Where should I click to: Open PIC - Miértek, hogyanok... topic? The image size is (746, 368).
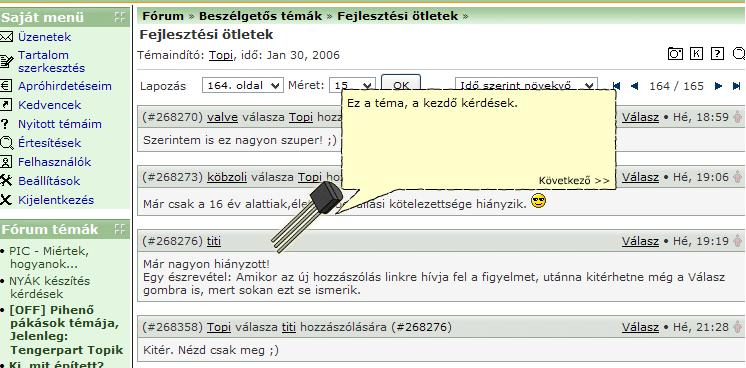pyautogui.click(x=49, y=258)
